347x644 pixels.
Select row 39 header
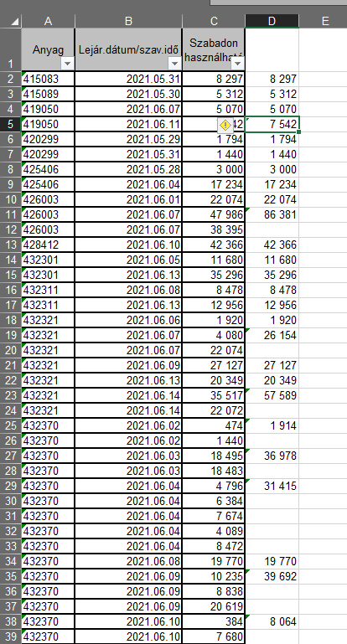click(11, 636)
